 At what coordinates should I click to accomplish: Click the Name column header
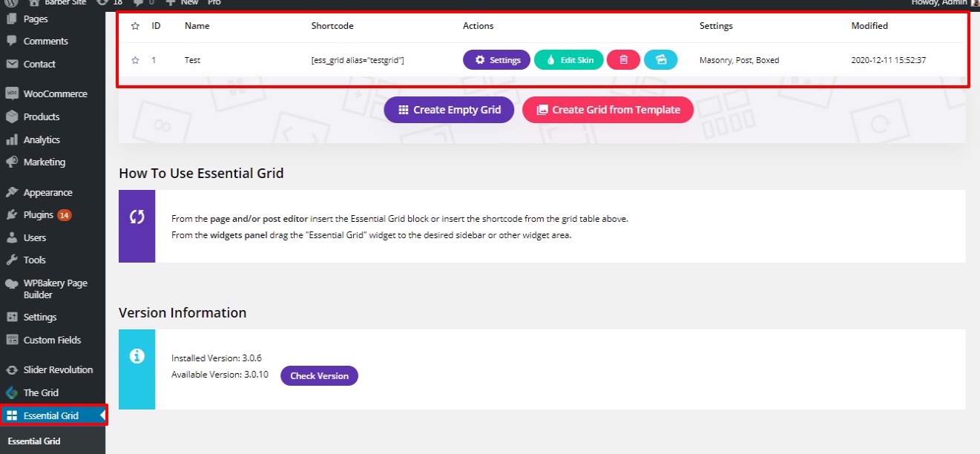[197, 26]
